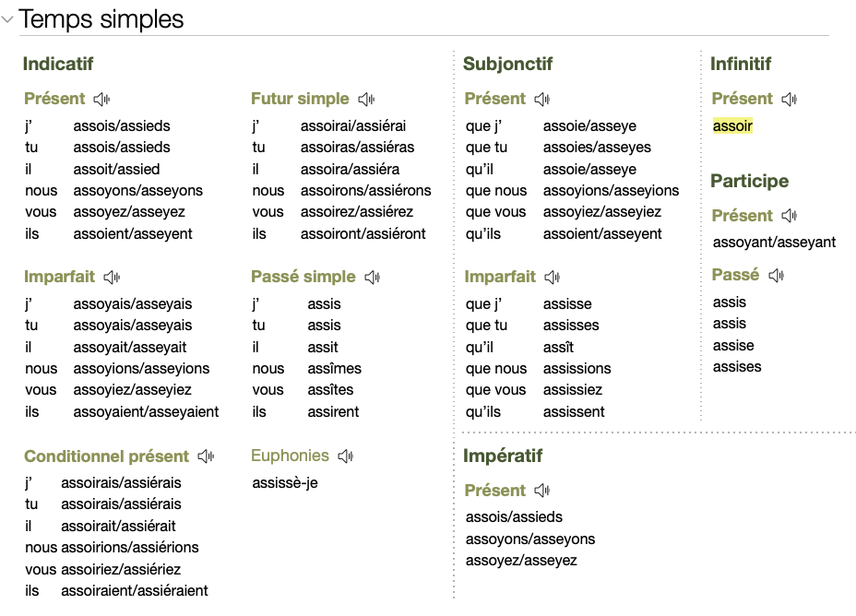
Task: Play audio for Euphonies
Action: 346,456
